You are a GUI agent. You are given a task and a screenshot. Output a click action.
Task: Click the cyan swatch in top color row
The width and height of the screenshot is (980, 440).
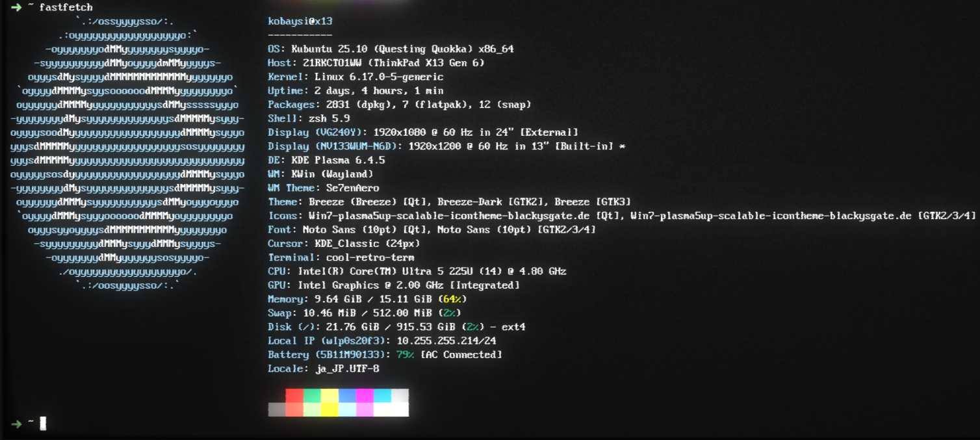(x=382, y=396)
